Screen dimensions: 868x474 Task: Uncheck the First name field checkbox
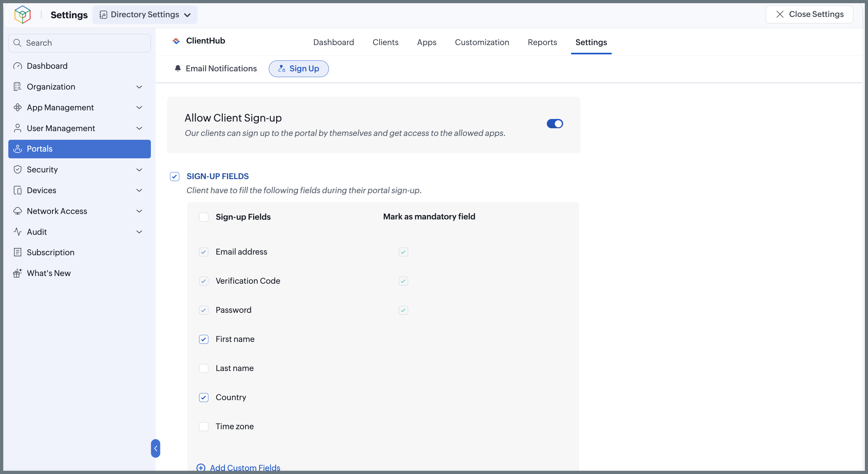pyautogui.click(x=204, y=339)
